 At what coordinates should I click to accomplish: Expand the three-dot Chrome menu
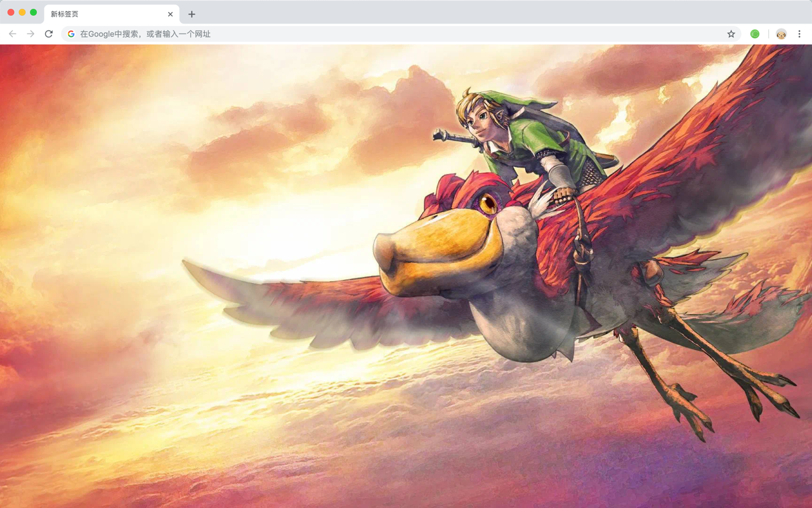[799, 34]
